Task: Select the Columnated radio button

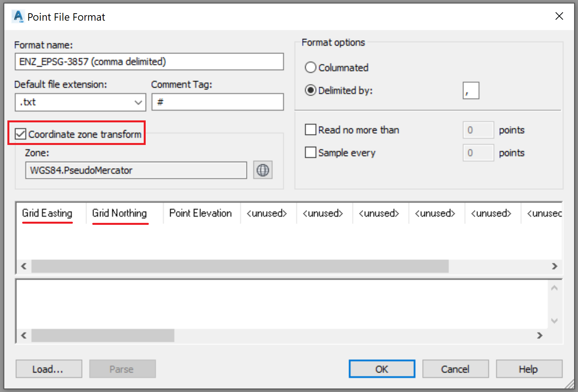Action: (310, 67)
